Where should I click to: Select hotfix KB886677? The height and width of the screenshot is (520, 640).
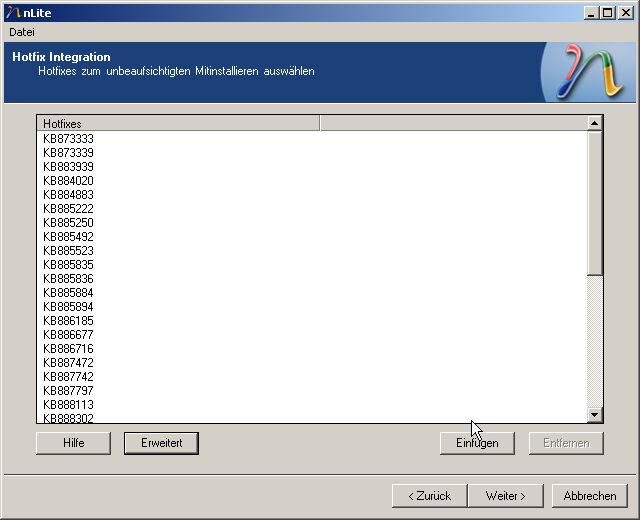tap(68, 335)
